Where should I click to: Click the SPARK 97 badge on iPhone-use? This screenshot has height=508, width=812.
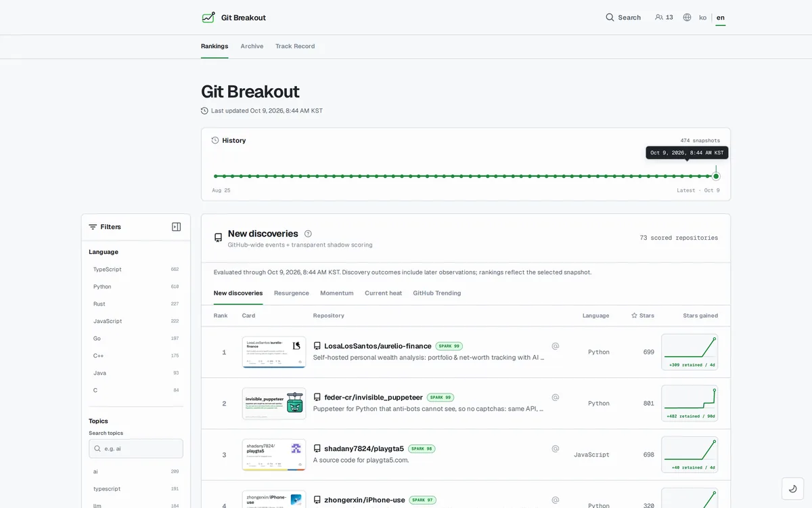click(x=423, y=500)
